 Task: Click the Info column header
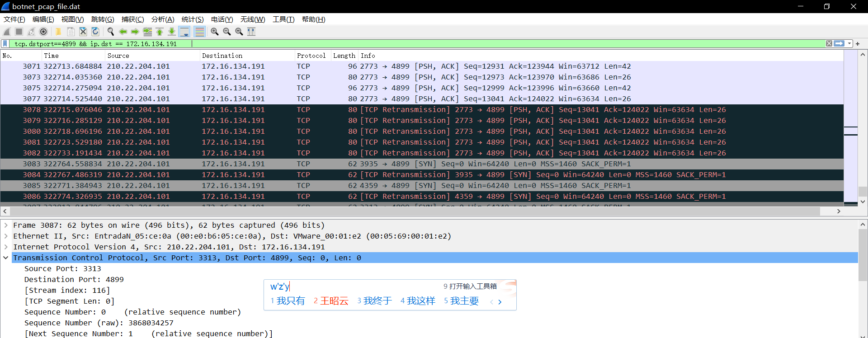click(601, 56)
